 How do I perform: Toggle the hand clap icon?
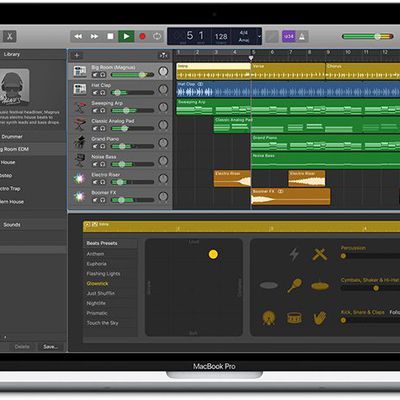320,318
